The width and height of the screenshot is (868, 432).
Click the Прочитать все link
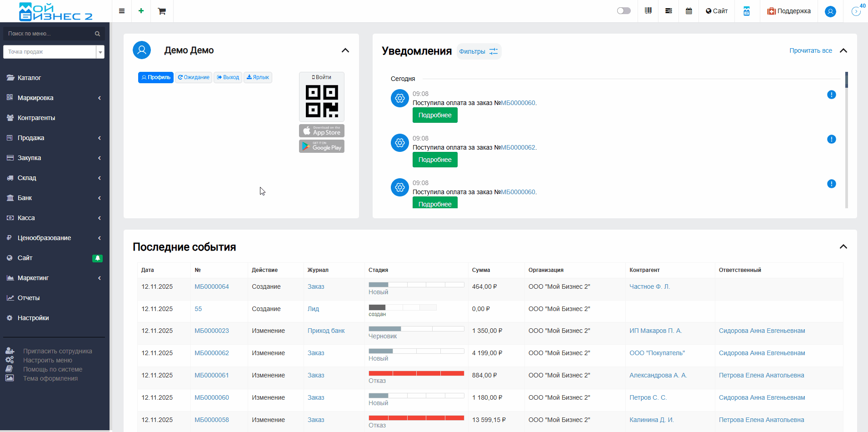coord(810,50)
